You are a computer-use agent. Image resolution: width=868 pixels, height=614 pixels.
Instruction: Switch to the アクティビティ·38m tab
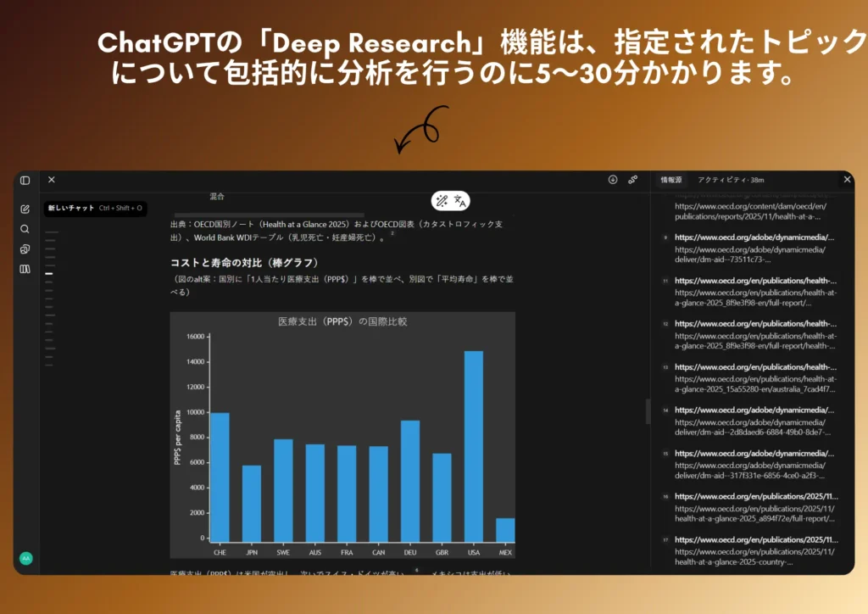click(x=731, y=180)
